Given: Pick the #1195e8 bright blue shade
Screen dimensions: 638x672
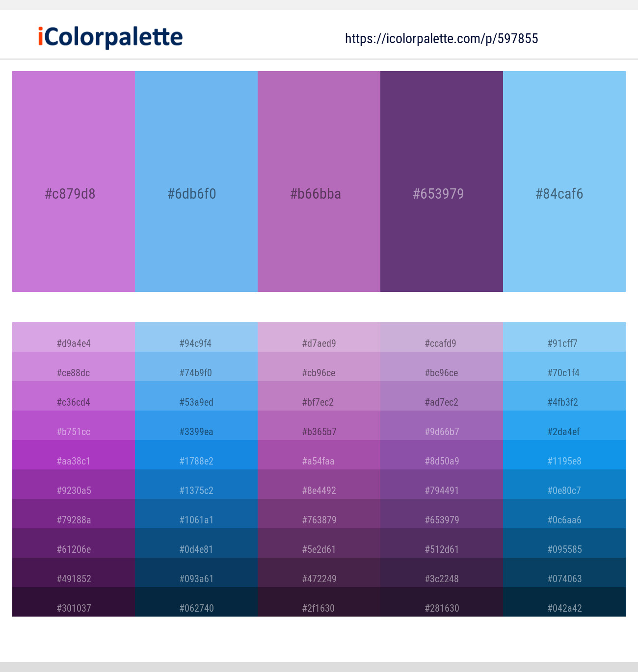Looking at the screenshot, I should tap(564, 455).
